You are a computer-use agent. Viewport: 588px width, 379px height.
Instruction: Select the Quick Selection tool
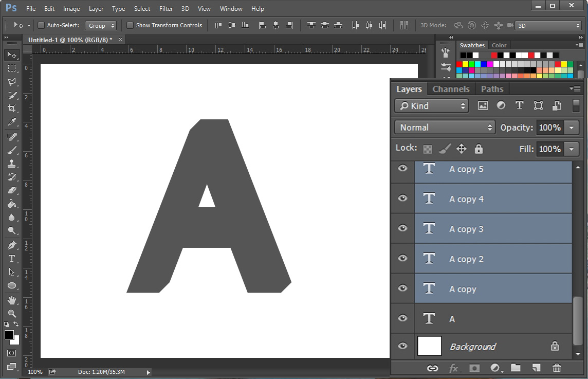pos(12,95)
